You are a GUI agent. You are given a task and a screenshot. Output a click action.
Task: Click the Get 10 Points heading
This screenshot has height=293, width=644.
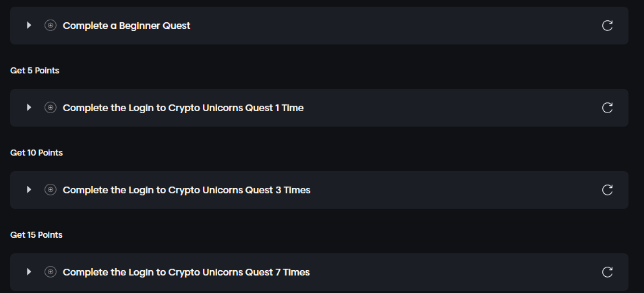coord(36,153)
